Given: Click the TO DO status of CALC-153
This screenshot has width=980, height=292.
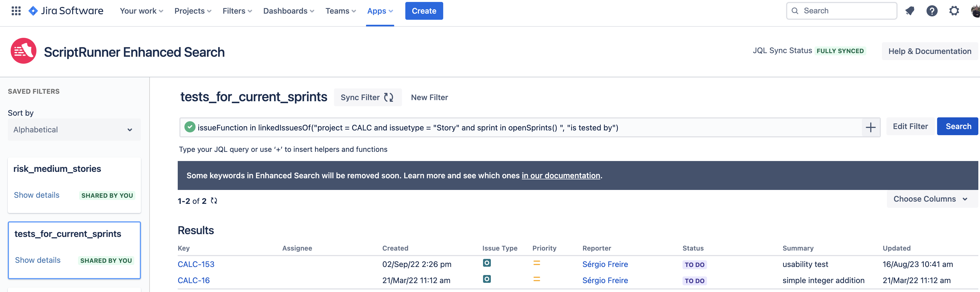Looking at the screenshot, I should coord(695,265).
